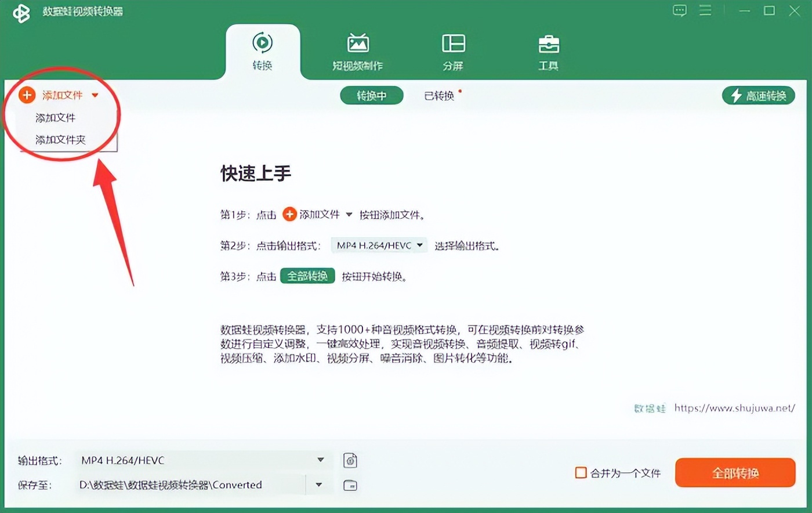Image resolution: width=812 pixels, height=513 pixels.
Task: Click the output format settings file icon
Action: pos(350,460)
